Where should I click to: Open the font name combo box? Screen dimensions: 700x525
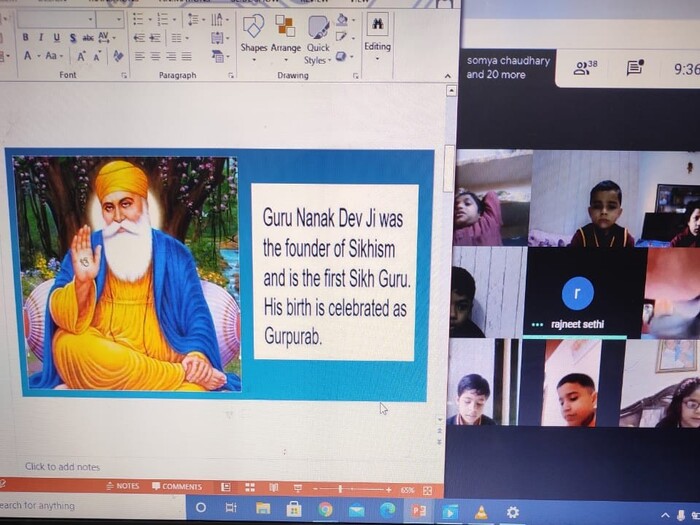[56, 19]
